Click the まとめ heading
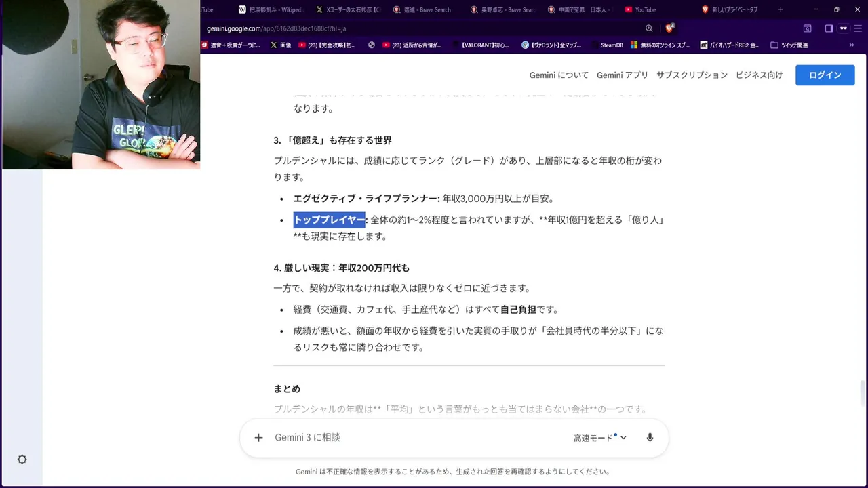This screenshot has height=488, width=868. (287, 389)
